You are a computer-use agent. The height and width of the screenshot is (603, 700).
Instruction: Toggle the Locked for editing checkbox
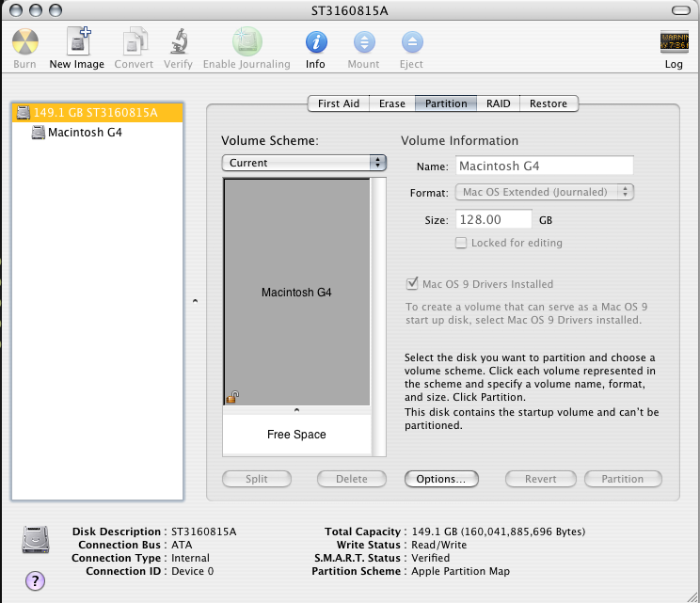tap(461, 243)
